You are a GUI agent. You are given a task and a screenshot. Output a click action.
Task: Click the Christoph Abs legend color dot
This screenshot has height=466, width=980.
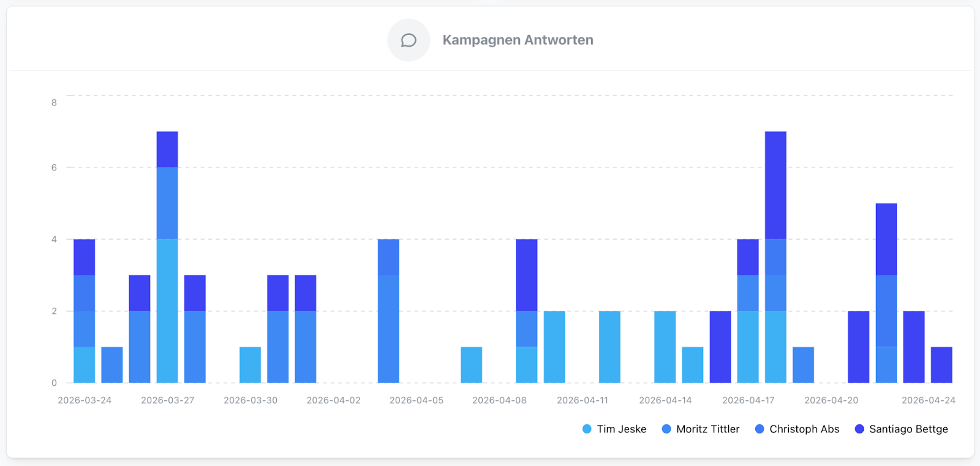coord(759,429)
